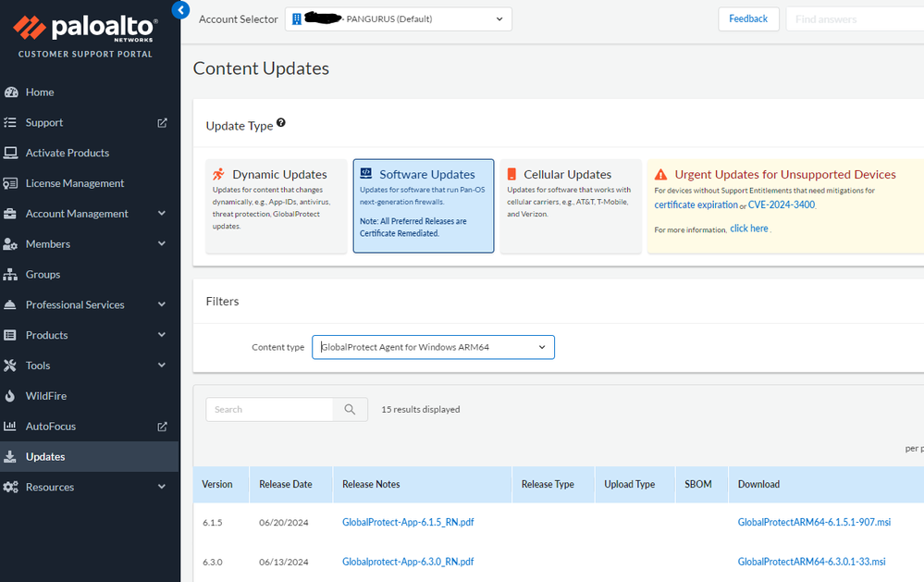Screen dimensions: 924x582
Task: Collapse the sidebar with the blue arrow button
Action: 180,9
